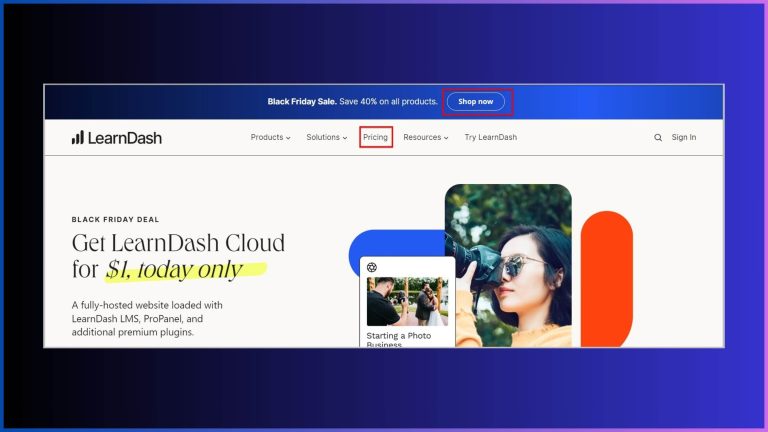Click the Shop now button

click(x=476, y=101)
